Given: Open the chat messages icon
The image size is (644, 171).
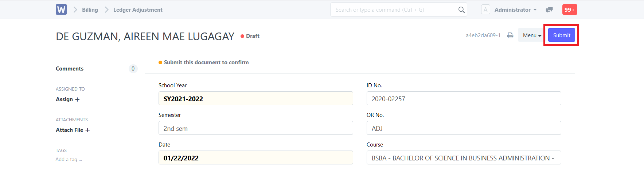Looking at the screenshot, I should [549, 10].
